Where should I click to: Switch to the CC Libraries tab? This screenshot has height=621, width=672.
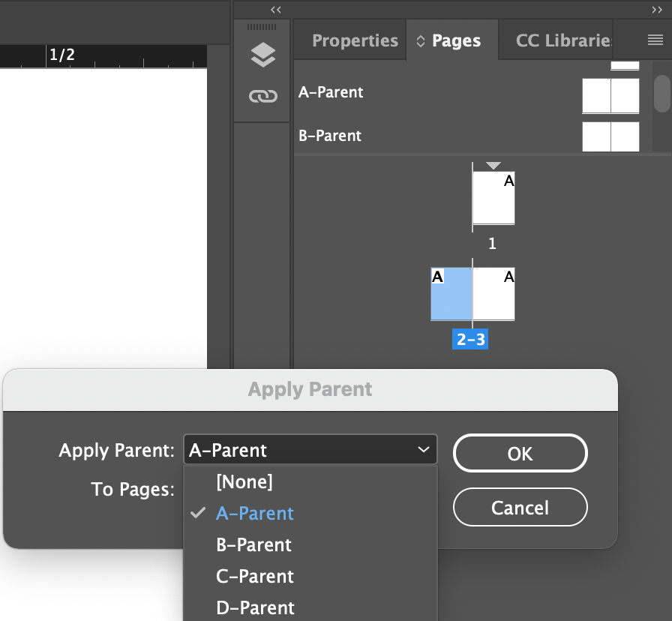click(564, 40)
